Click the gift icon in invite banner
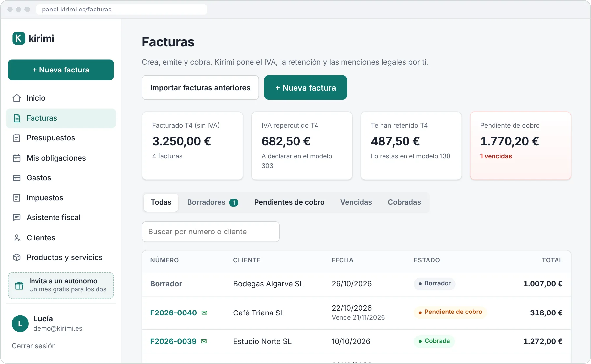This screenshot has width=591, height=364. point(19,286)
